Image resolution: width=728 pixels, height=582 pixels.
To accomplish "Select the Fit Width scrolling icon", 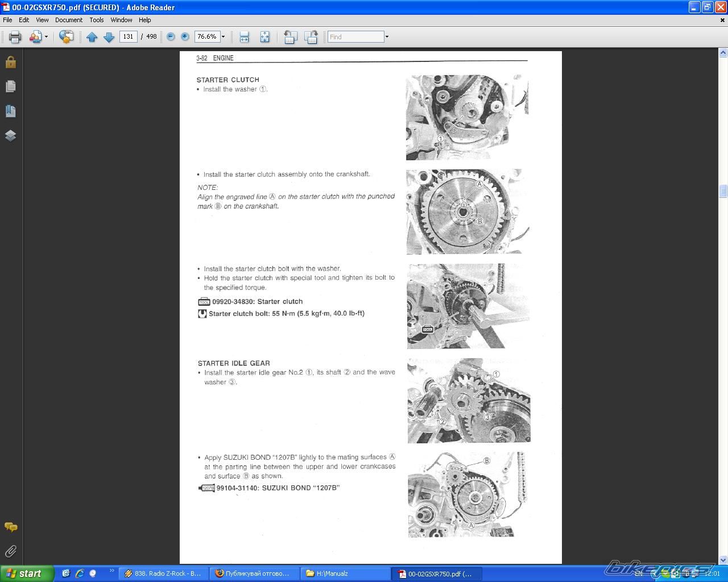I will point(245,37).
